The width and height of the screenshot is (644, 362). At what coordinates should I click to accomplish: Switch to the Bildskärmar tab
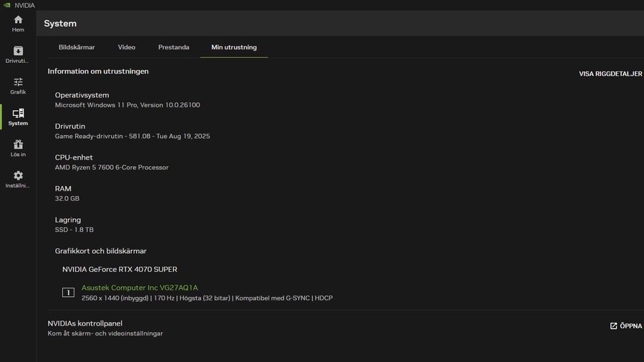[x=77, y=47]
